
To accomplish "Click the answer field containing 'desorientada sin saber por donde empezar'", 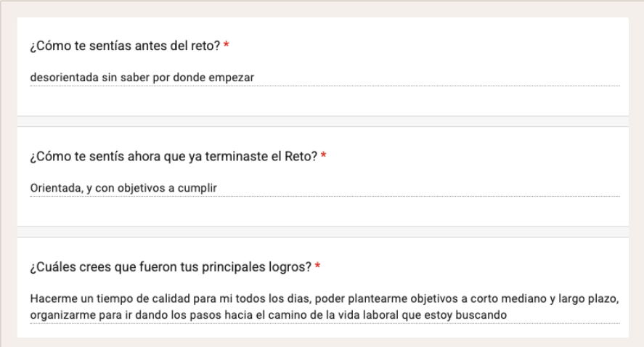I will pyautogui.click(x=325, y=77).
